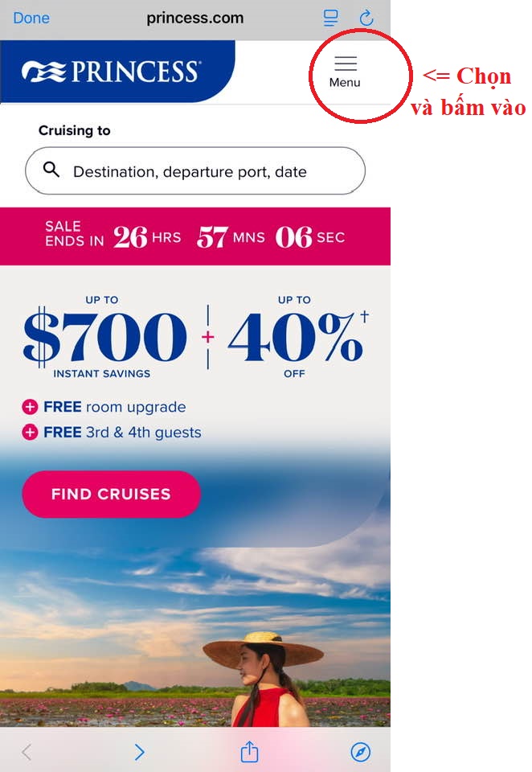Click the Princess logo
Image resolution: width=532 pixels, height=772 pixels.
(x=111, y=72)
